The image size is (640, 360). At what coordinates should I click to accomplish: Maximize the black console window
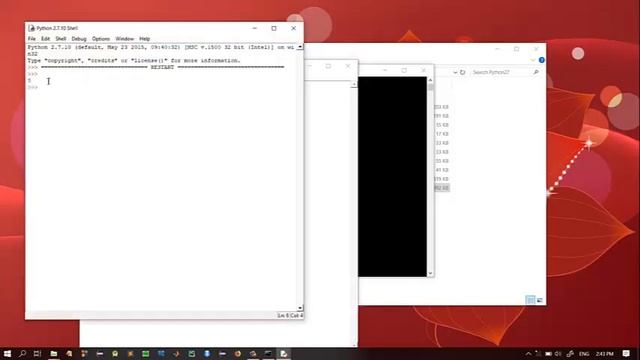404,70
